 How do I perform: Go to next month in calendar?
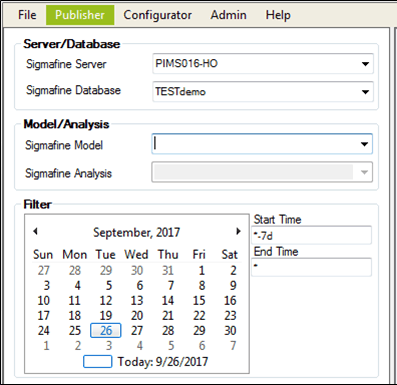238,231
